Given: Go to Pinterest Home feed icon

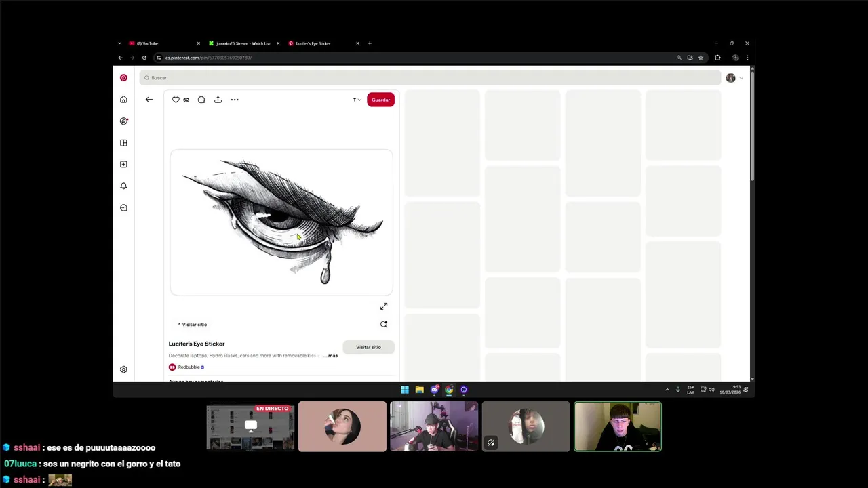Looking at the screenshot, I should (x=123, y=100).
